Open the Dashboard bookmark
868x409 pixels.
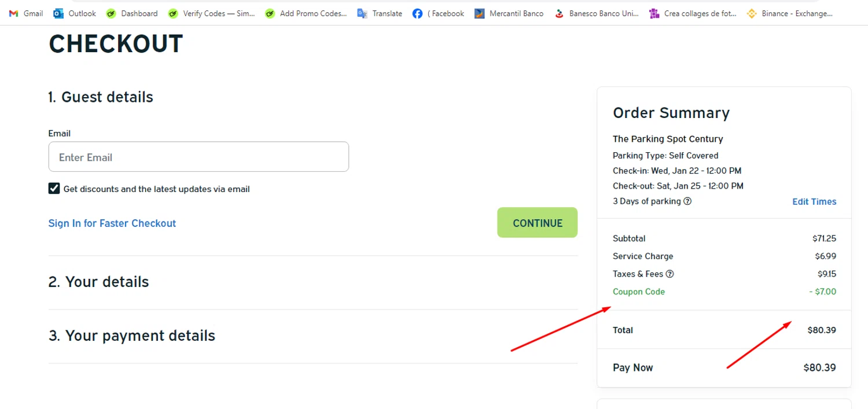(x=132, y=13)
